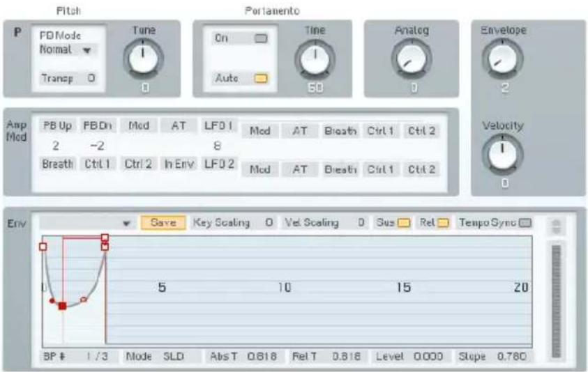This screenshot has width=588, height=372.
Task: Select the Transp value field
Action: (x=68, y=78)
